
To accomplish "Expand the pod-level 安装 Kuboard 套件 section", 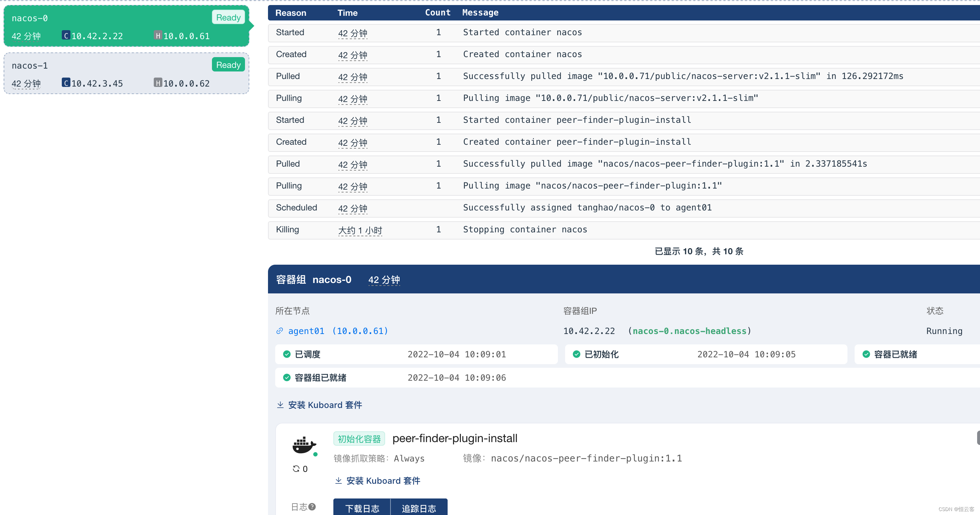I will click(x=325, y=405).
